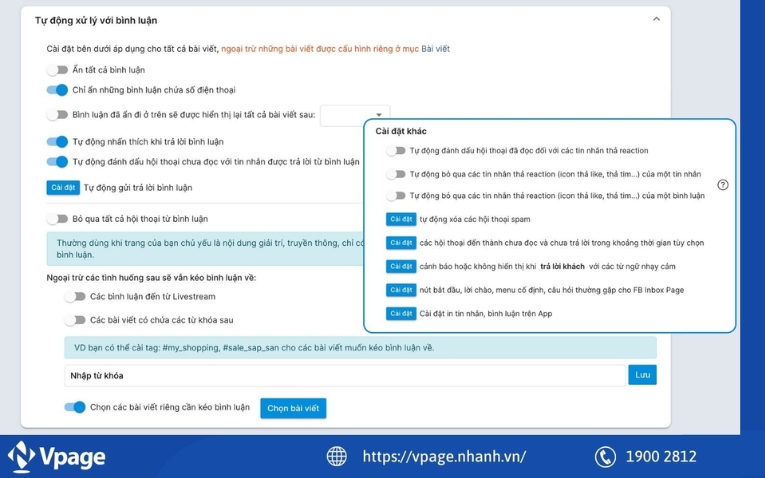Click Ngoại trừ các tình huống sau heading
Screen dimensions: 765x478
[151, 278]
